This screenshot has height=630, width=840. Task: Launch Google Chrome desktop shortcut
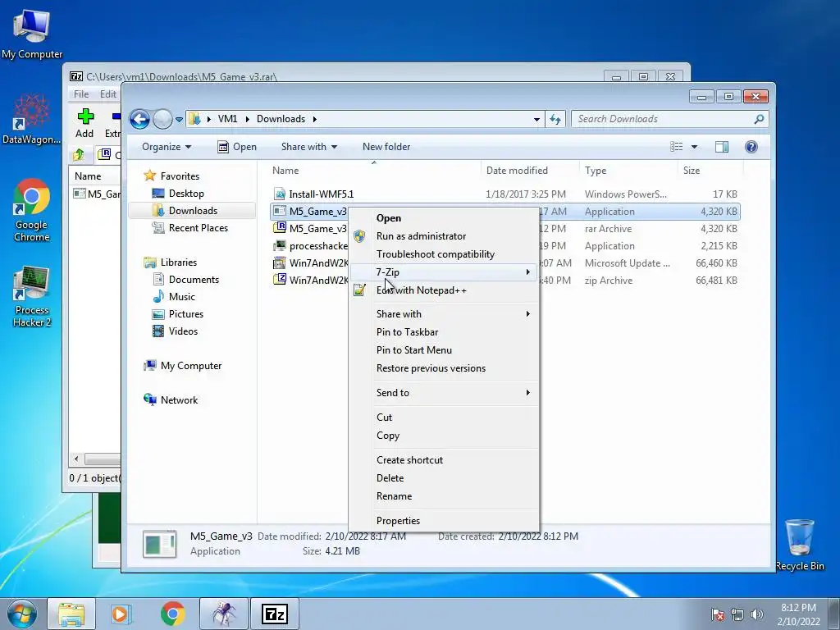point(32,210)
